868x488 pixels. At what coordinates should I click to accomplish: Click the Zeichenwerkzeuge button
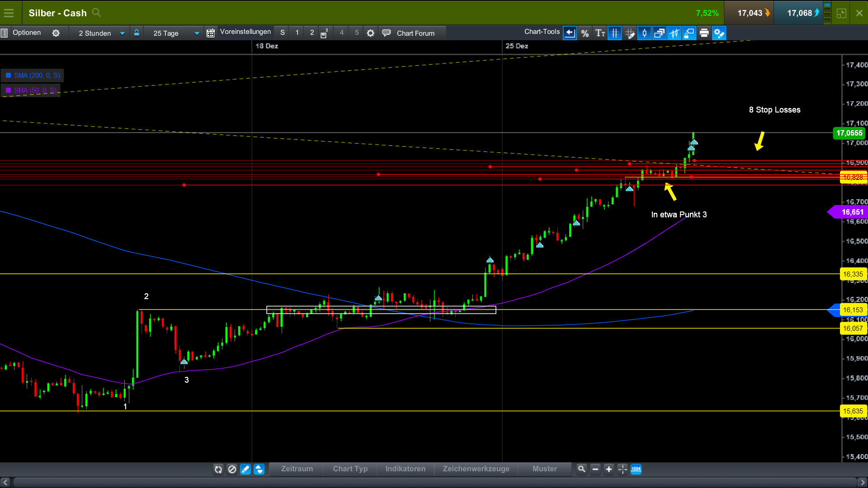tap(476, 469)
